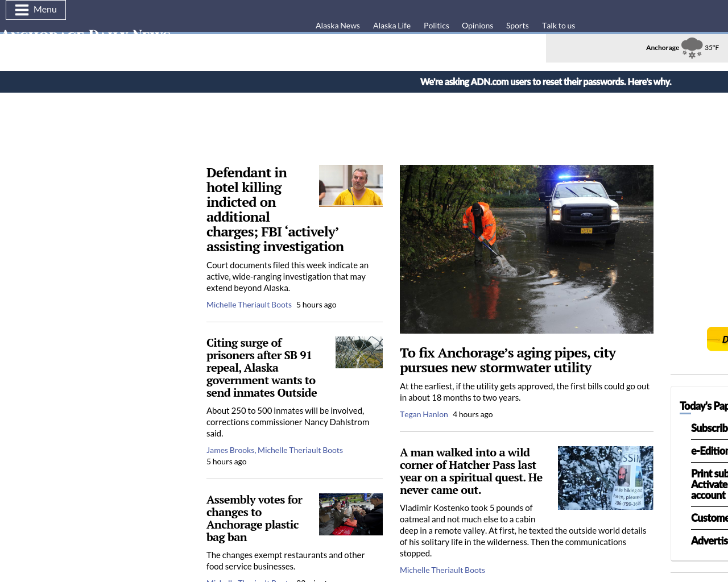Click the barbed wire fence thumbnail
Viewport: 728px width, 582px height.
coord(359,352)
